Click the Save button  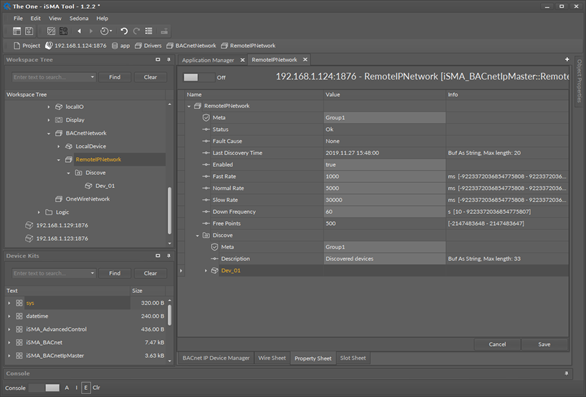click(x=544, y=344)
